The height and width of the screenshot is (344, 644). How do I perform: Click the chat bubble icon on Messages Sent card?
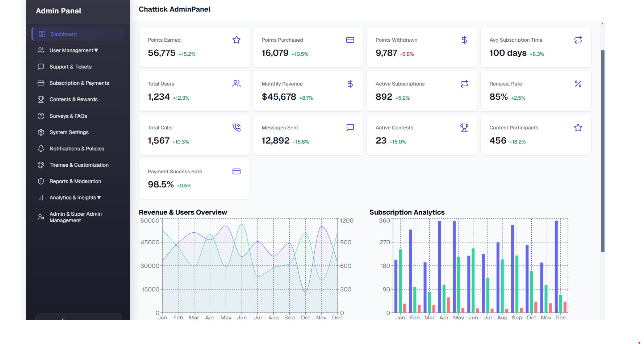click(350, 127)
